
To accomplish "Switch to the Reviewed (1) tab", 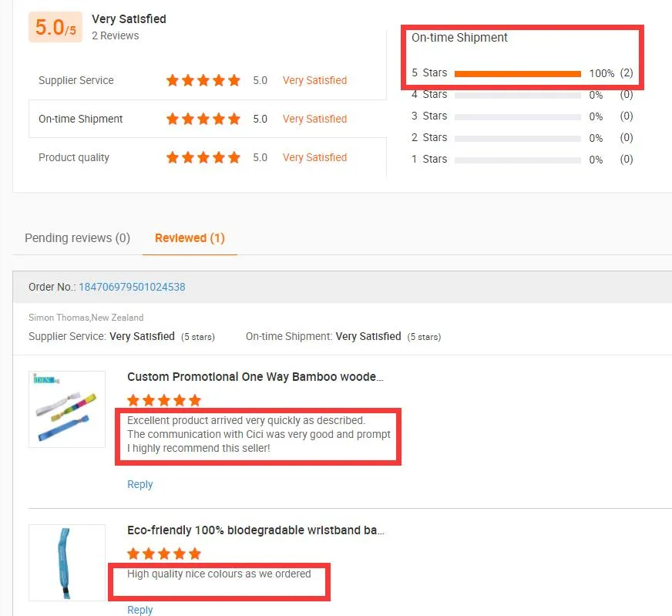I will (x=190, y=238).
